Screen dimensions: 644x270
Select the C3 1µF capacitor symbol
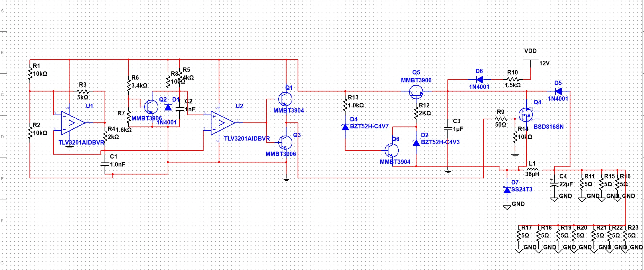pyautogui.click(x=448, y=129)
